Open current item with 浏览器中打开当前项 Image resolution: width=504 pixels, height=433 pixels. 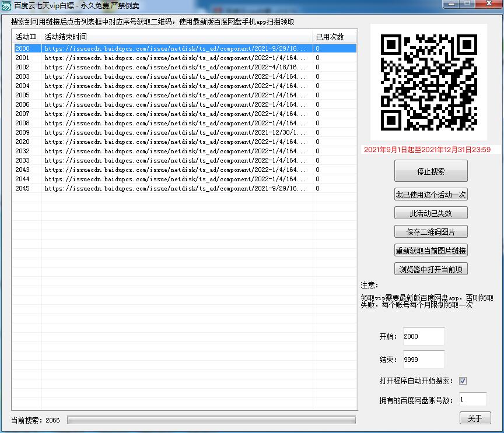coord(430,269)
